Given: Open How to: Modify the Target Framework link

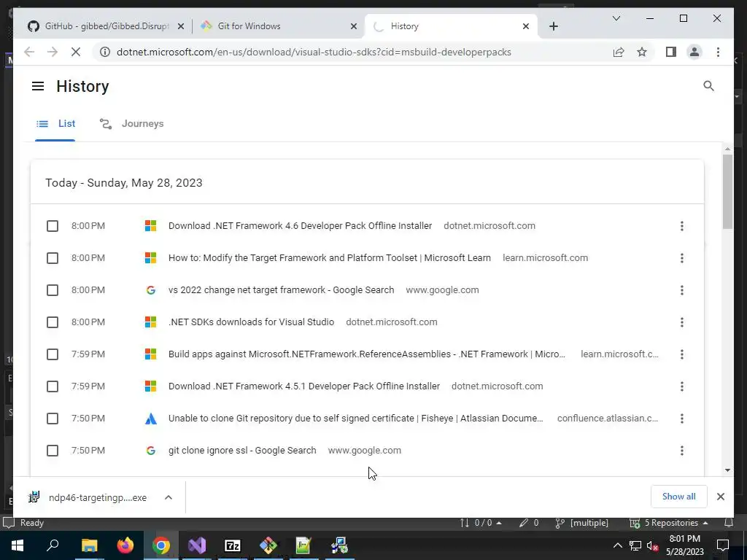Looking at the screenshot, I should pyautogui.click(x=330, y=258).
